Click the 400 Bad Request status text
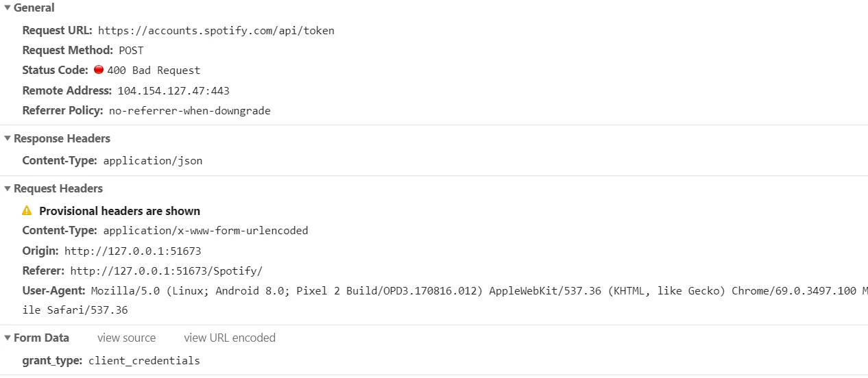Viewport: 868px width, 378px height. (154, 71)
